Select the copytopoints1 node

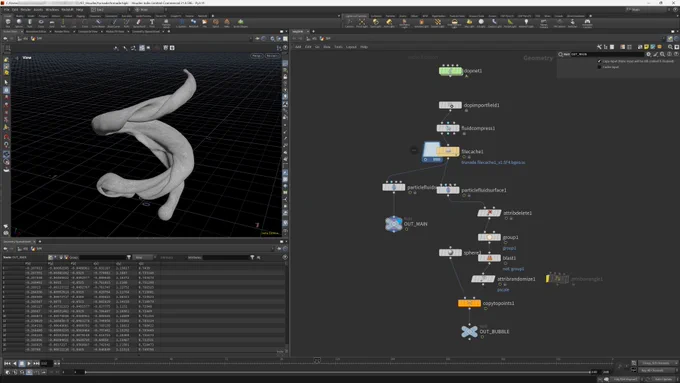coord(469,303)
